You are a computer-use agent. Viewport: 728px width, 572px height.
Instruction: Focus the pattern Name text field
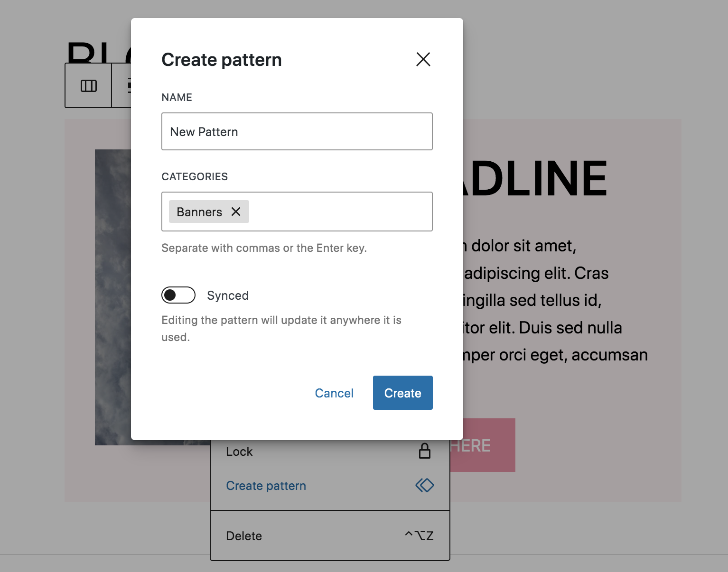(297, 131)
